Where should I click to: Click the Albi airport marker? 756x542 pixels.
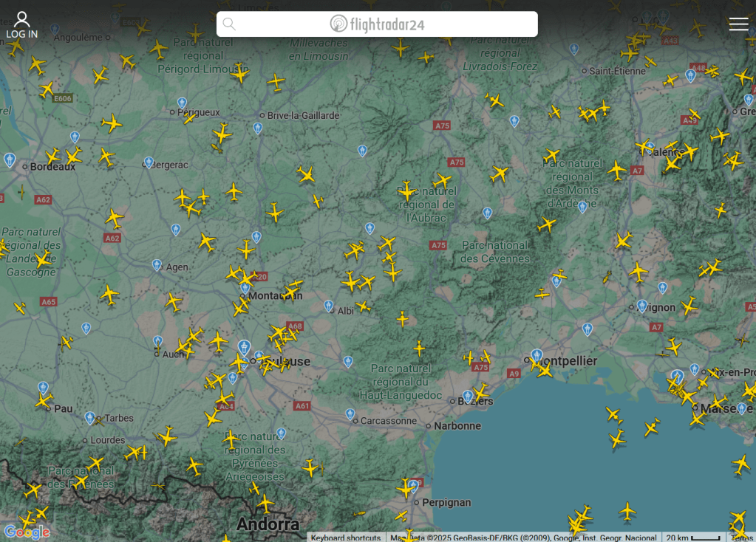coord(329,305)
